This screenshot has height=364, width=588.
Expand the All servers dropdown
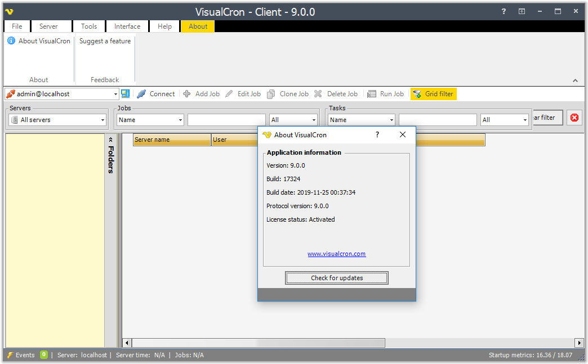103,120
